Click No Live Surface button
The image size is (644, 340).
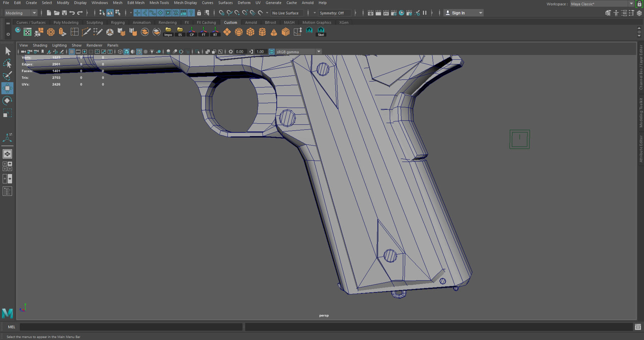point(286,13)
